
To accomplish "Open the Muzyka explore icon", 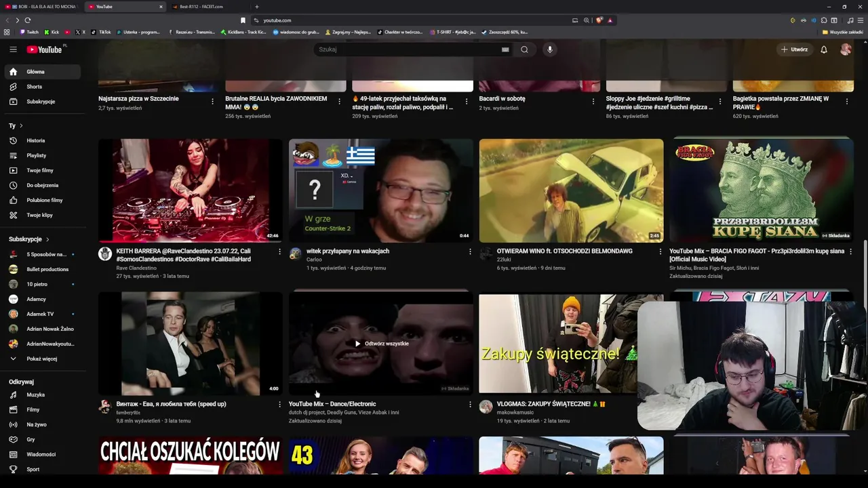I will tap(13, 395).
